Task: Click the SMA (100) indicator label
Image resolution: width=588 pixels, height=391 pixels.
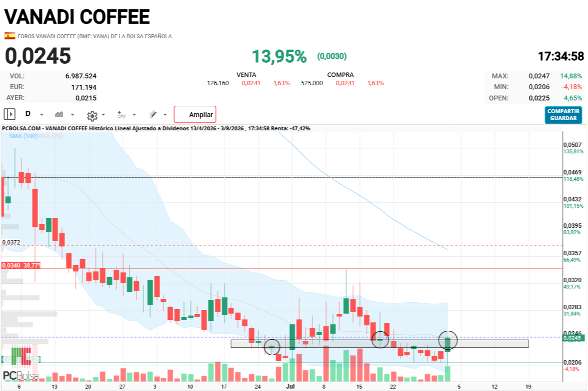Action: click(23, 136)
